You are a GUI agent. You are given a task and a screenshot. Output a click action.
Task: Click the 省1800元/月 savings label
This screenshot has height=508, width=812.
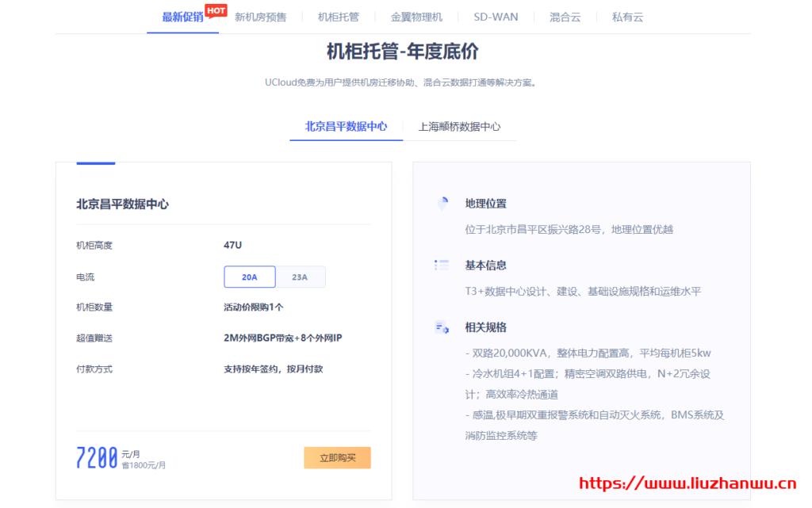[x=144, y=464]
